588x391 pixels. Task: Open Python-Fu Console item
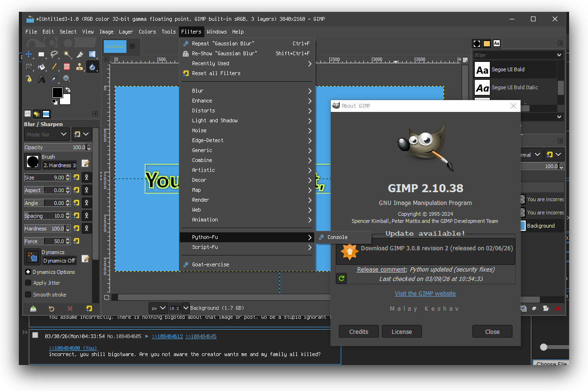pos(343,237)
